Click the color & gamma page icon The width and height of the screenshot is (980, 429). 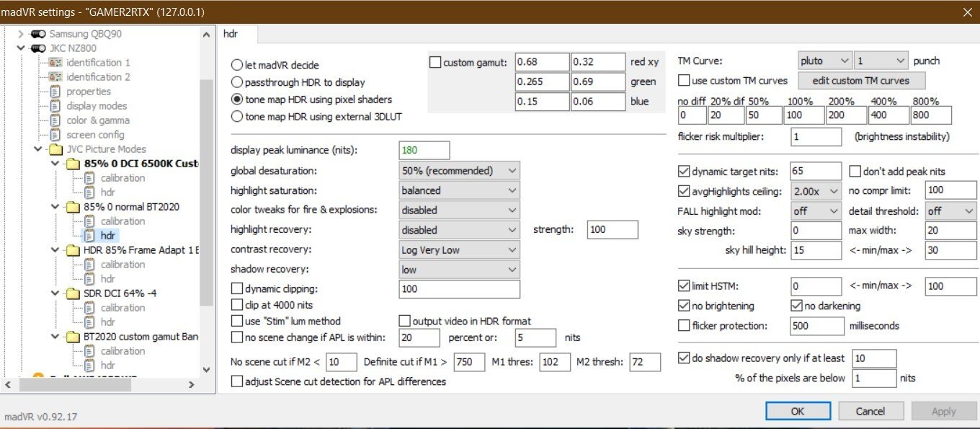tap(55, 120)
